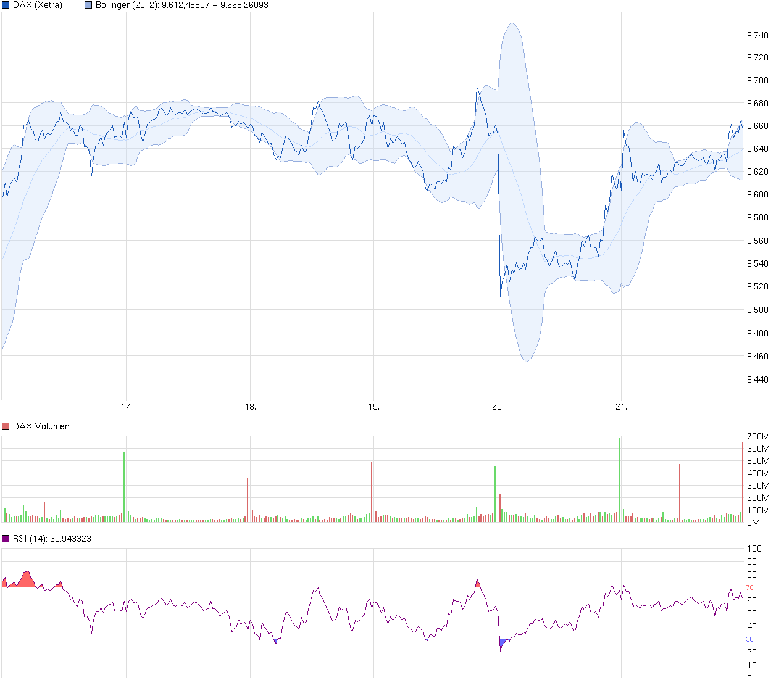Click the 100 RSI axis label
The height and width of the screenshot is (688, 784).
(x=754, y=549)
